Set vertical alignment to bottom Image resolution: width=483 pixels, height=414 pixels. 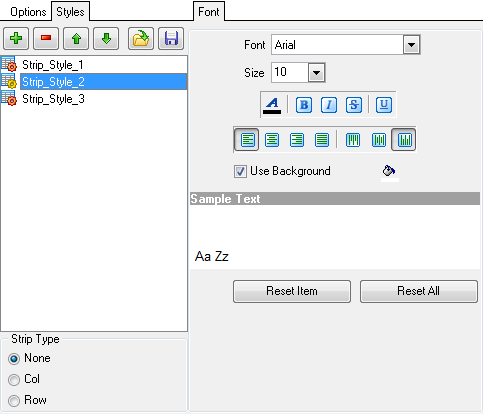coord(404,140)
